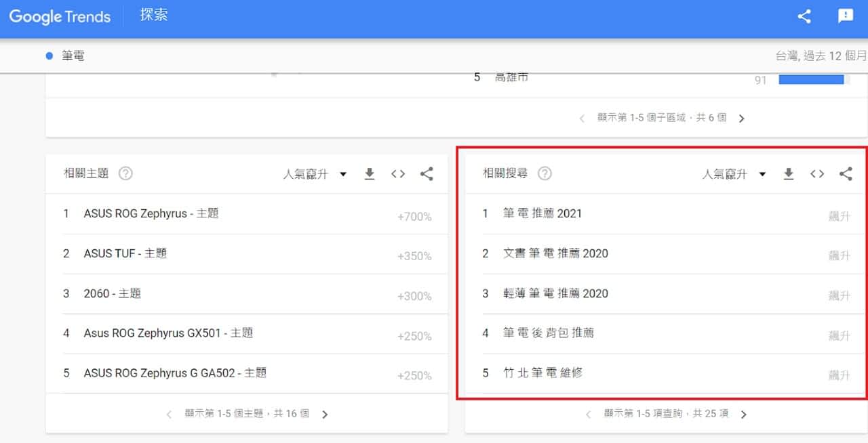
Task: Click the Google Trends logo
Action: pyautogui.click(x=60, y=17)
